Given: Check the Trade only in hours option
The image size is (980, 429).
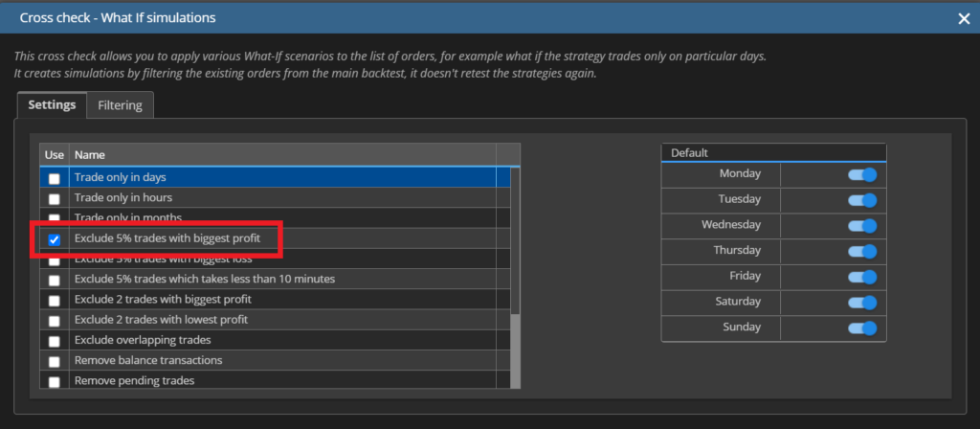Looking at the screenshot, I should point(55,199).
